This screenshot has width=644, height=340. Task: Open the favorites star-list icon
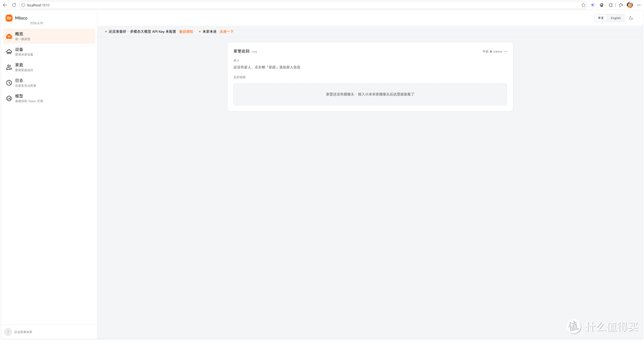pyautogui.click(x=621, y=5)
